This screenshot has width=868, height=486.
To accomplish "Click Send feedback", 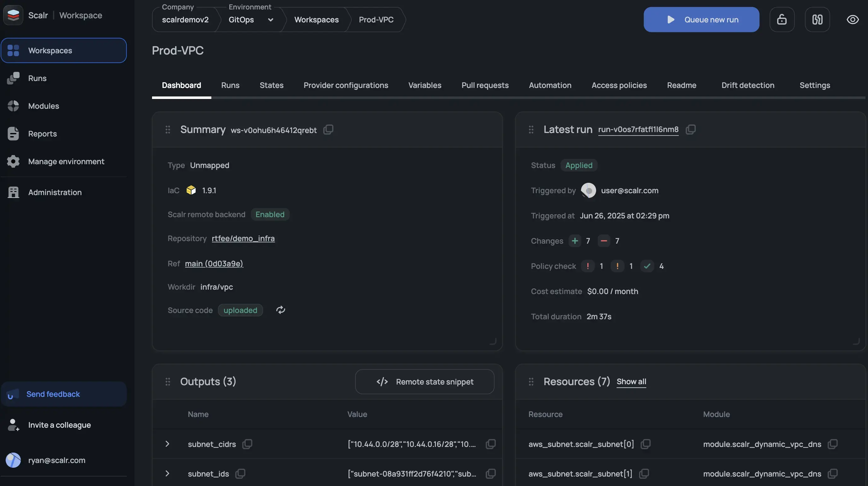I will point(64,394).
